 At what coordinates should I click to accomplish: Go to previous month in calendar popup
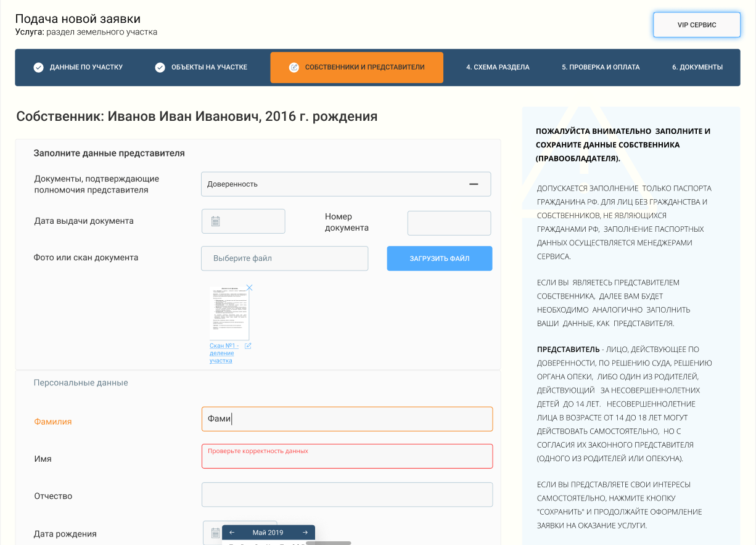(232, 532)
